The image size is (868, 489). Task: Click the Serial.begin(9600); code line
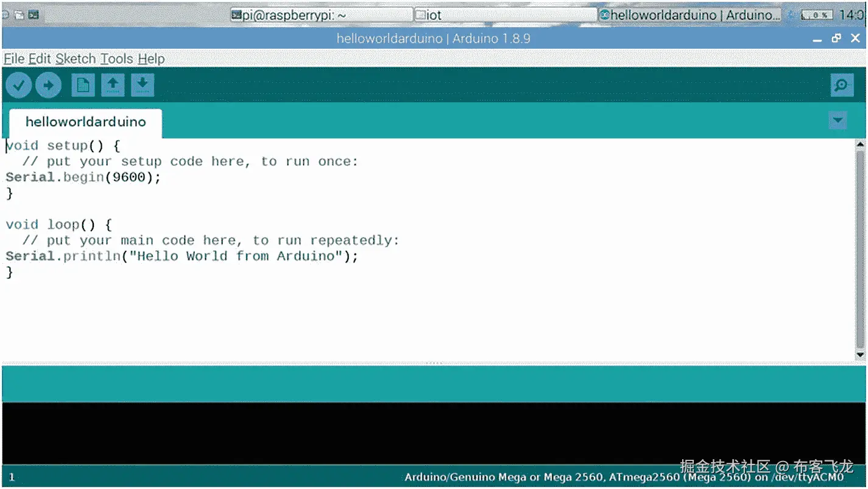tap(83, 177)
